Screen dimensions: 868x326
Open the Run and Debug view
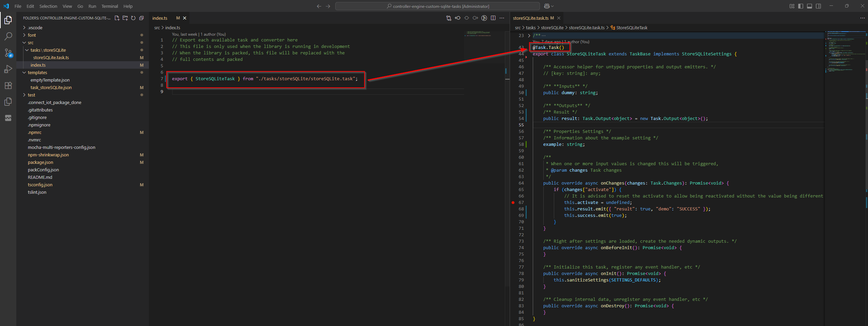pos(8,69)
